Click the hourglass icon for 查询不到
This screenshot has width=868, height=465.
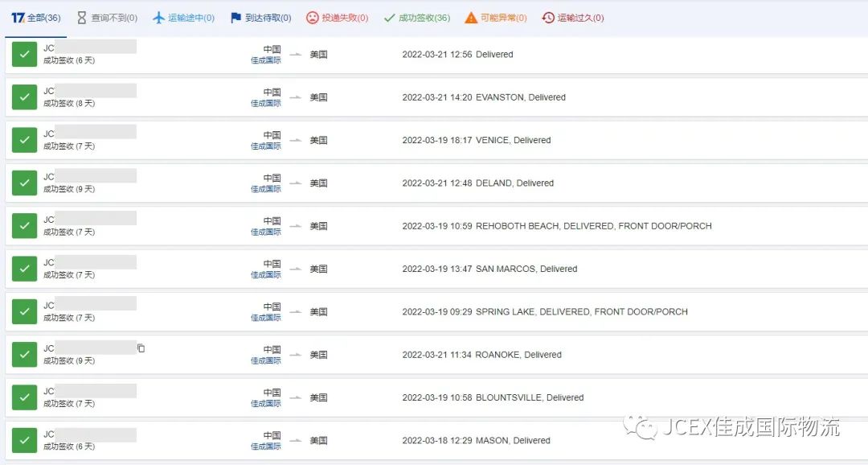tap(81, 18)
